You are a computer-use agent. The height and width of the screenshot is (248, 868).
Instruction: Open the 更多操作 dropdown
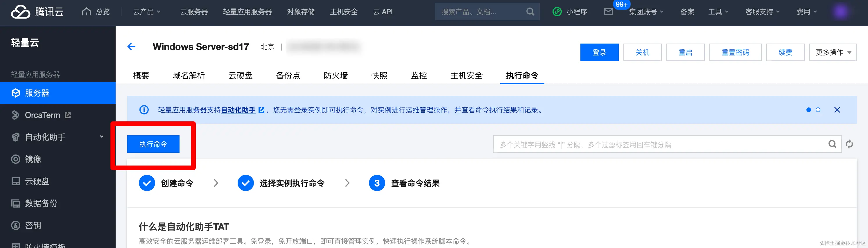point(833,52)
